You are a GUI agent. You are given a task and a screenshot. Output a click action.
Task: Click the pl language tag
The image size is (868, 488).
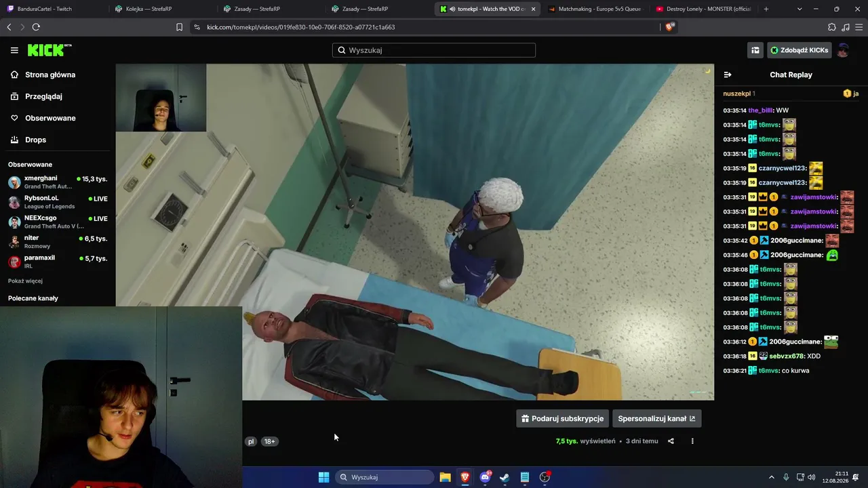click(x=251, y=441)
